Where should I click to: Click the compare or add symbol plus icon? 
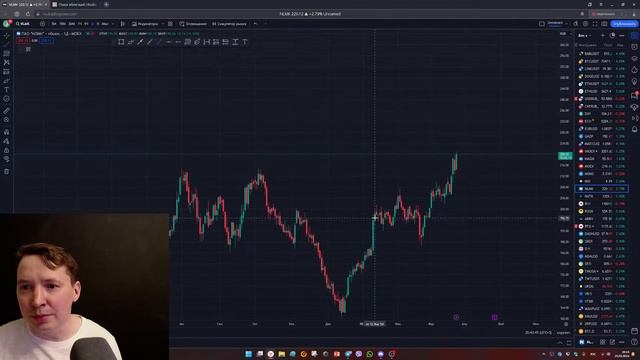pyautogui.click(x=42, y=24)
